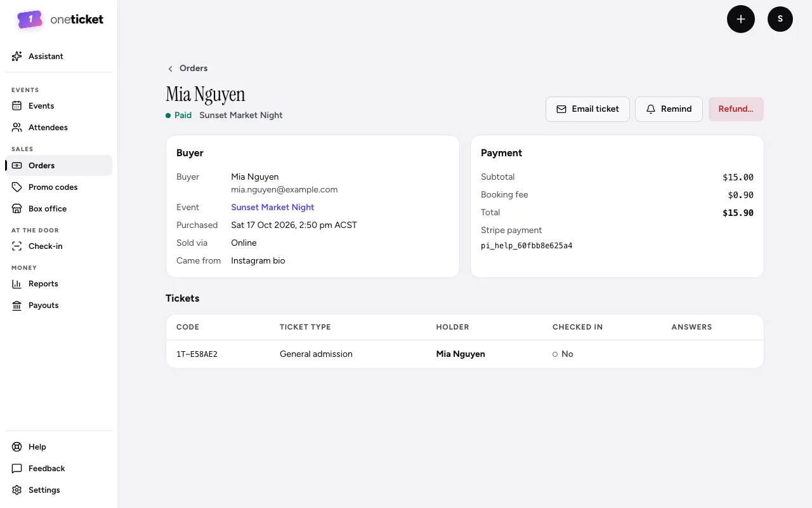Open Attendees in the sidebar
Viewport: 812px width, 508px height.
click(x=58, y=128)
